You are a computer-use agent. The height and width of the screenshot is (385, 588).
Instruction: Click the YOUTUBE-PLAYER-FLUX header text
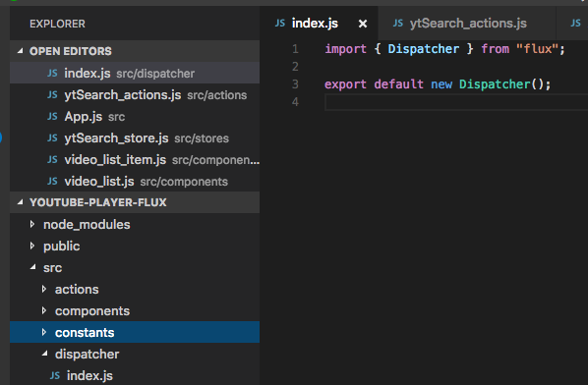[98, 202]
